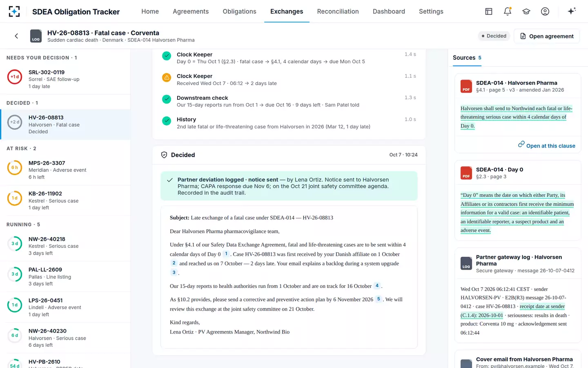Click the shield icon next to Decided heading

(x=164, y=155)
